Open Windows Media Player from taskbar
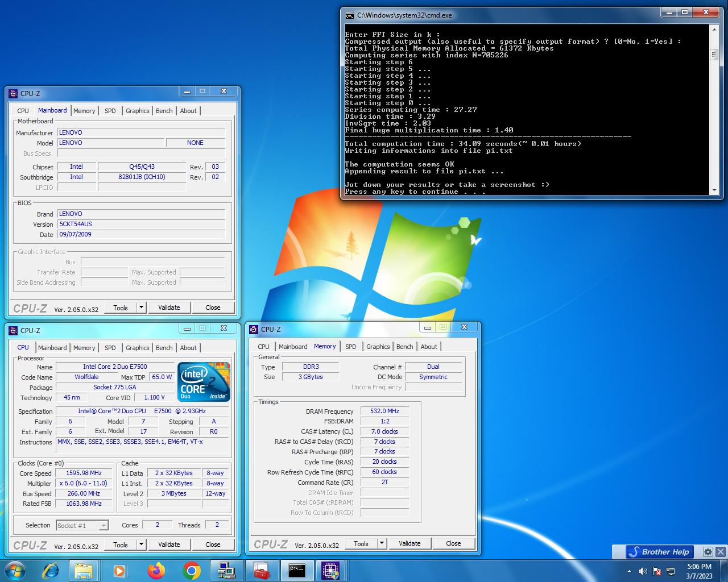 pos(119,570)
